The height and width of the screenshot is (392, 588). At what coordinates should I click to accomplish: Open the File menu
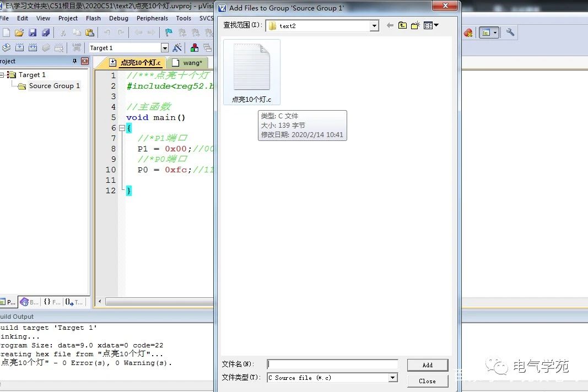click(4, 18)
